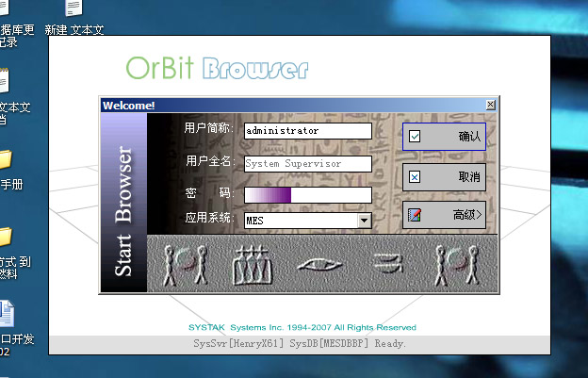Click the 应用系统 label
Screen dimensions: 588x378
click(x=209, y=218)
